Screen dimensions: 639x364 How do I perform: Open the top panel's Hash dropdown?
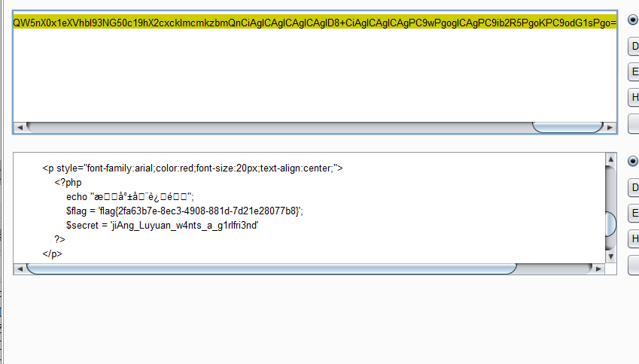pyautogui.click(x=634, y=97)
